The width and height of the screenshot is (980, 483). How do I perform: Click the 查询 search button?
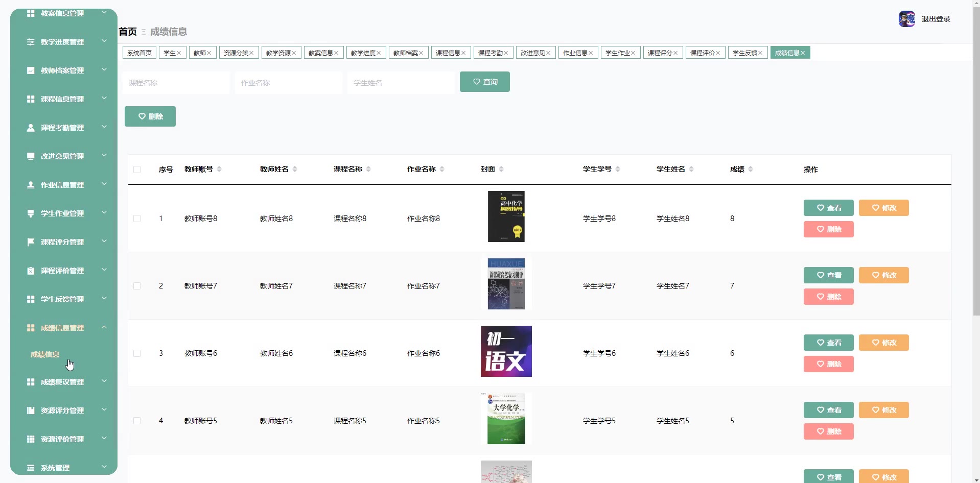[x=485, y=82]
